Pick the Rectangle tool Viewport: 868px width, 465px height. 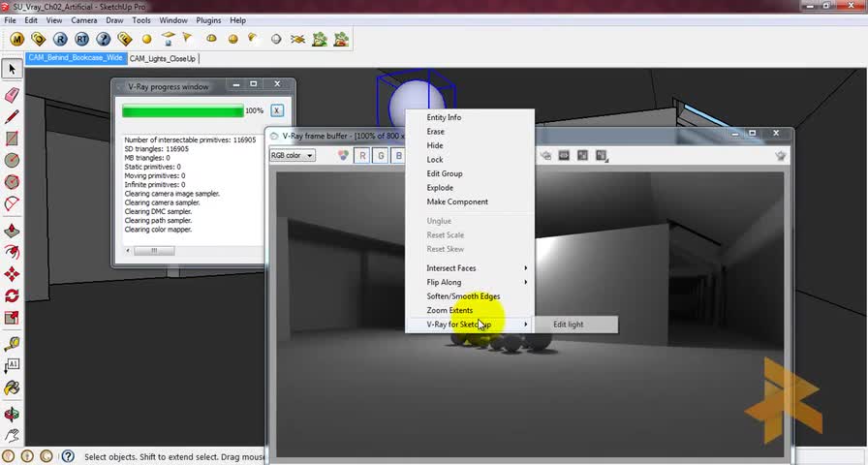tap(13, 139)
